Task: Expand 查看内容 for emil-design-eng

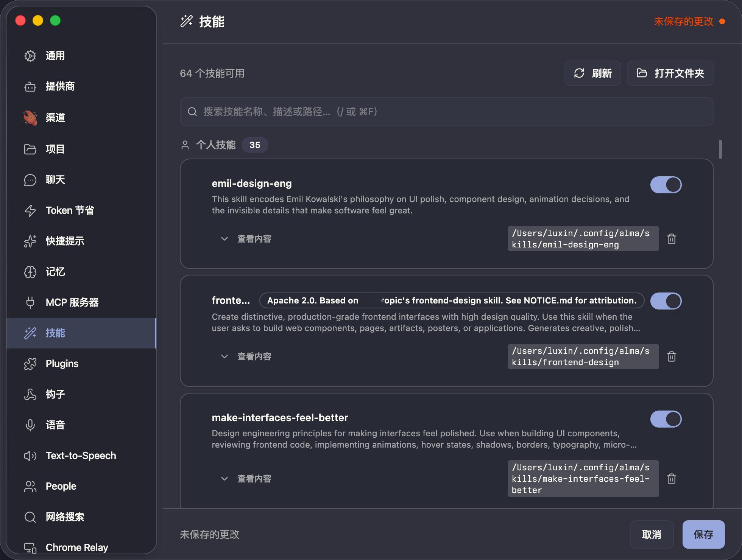Action: [246, 239]
